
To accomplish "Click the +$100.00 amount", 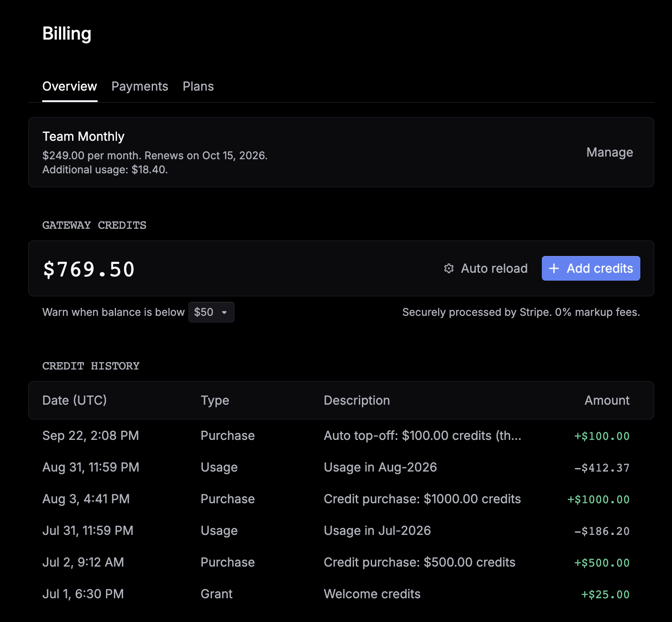I will tap(602, 436).
